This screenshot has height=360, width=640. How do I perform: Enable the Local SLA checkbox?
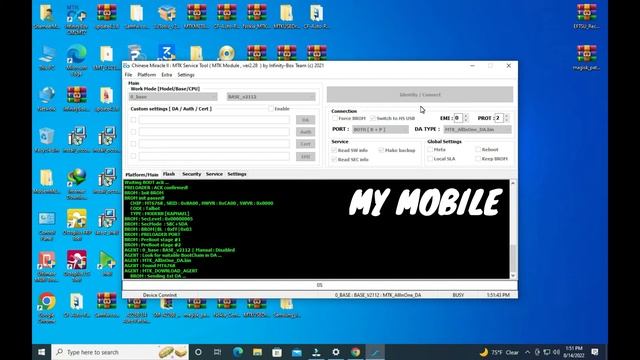coord(430,158)
